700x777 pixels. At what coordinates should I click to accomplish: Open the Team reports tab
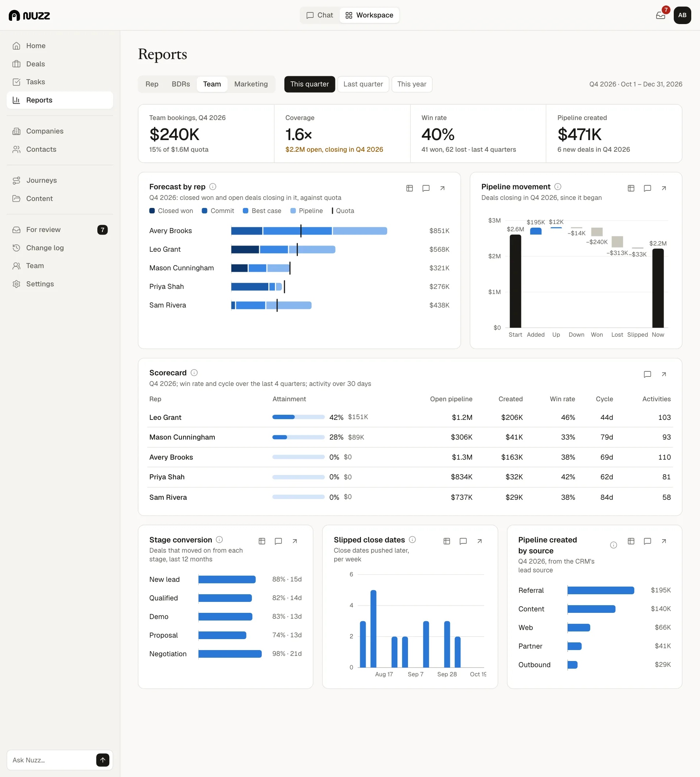212,84
